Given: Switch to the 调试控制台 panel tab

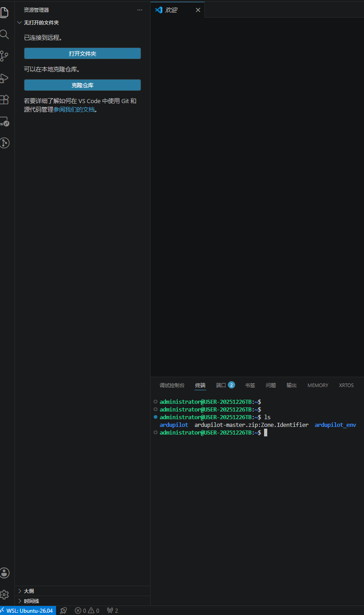Looking at the screenshot, I should coord(172,385).
